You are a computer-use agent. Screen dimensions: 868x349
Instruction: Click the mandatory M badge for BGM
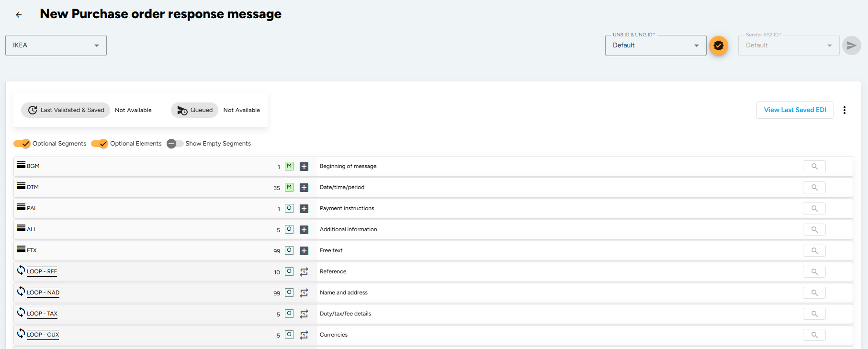tap(289, 166)
